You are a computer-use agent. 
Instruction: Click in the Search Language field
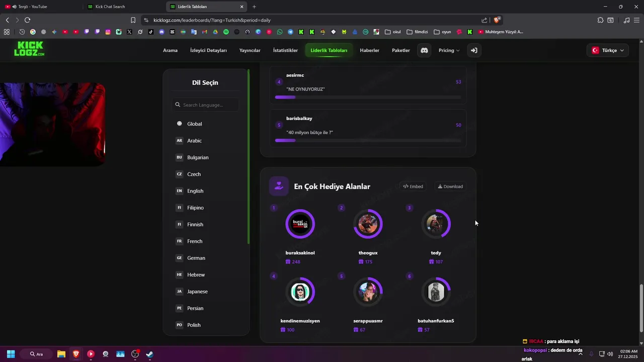tap(206, 105)
